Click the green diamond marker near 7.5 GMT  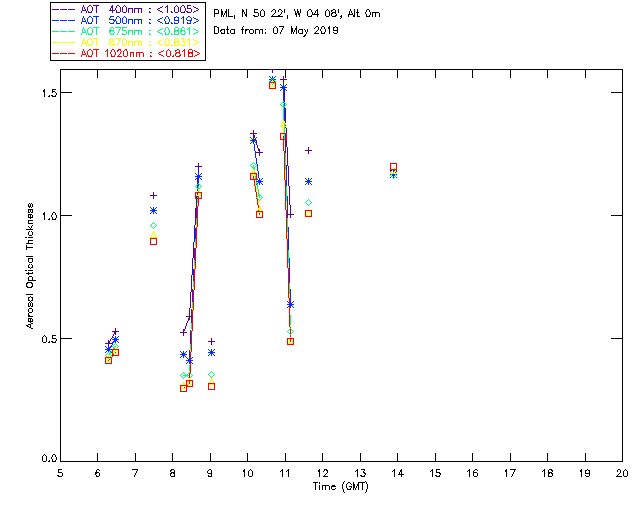pyautogui.click(x=153, y=225)
